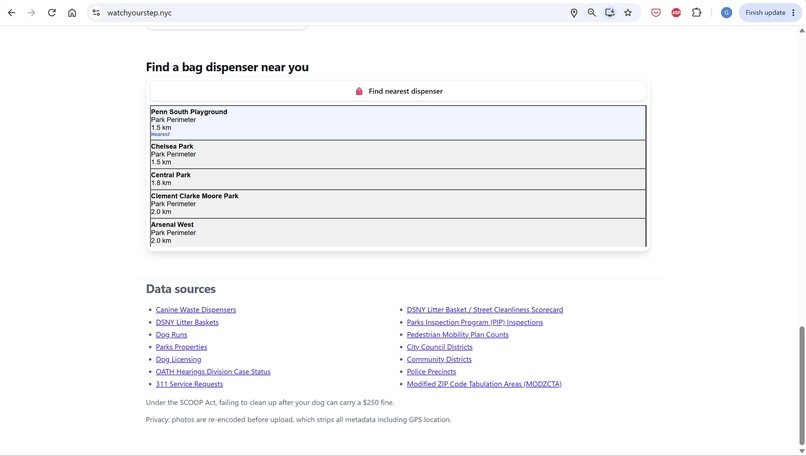
Task: Open Modified ZIP Code Tabulation Areas link
Action: [484, 384]
